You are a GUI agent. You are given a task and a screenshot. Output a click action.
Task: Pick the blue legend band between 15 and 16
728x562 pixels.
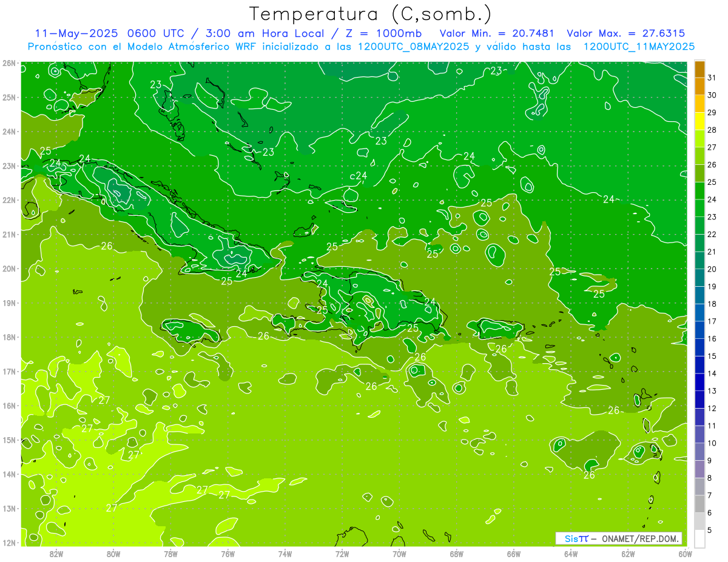pos(699,347)
